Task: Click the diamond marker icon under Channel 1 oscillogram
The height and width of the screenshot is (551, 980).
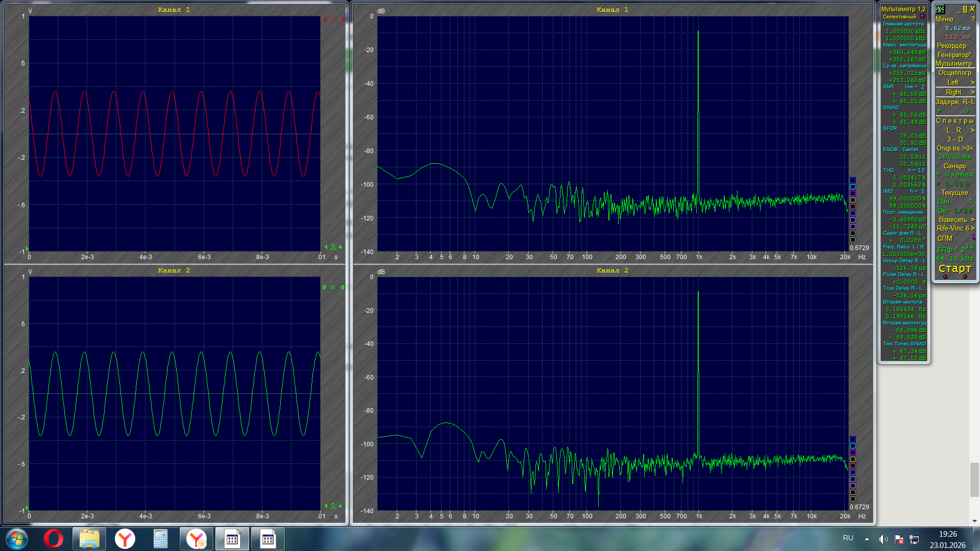Action: point(340,247)
